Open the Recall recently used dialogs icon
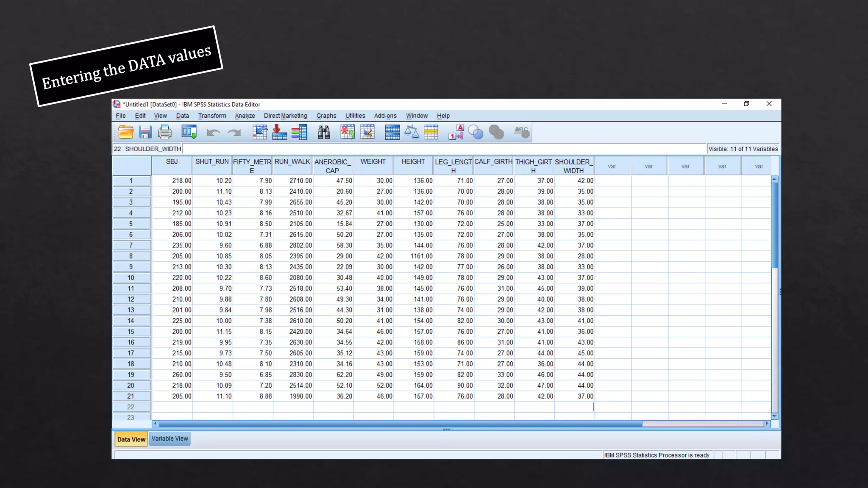This screenshot has width=868, height=488. point(189,133)
